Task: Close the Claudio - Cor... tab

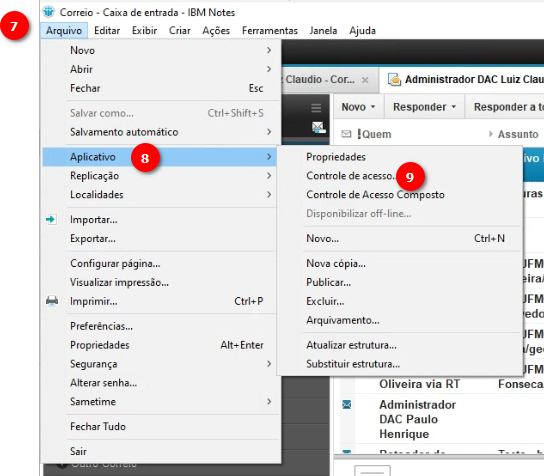Action: [365, 80]
